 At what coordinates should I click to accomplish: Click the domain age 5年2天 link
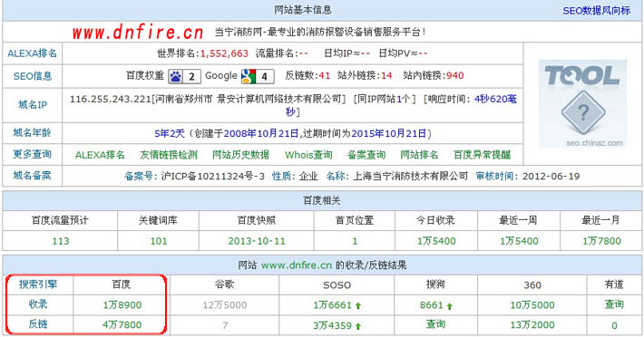[x=170, y=133]
